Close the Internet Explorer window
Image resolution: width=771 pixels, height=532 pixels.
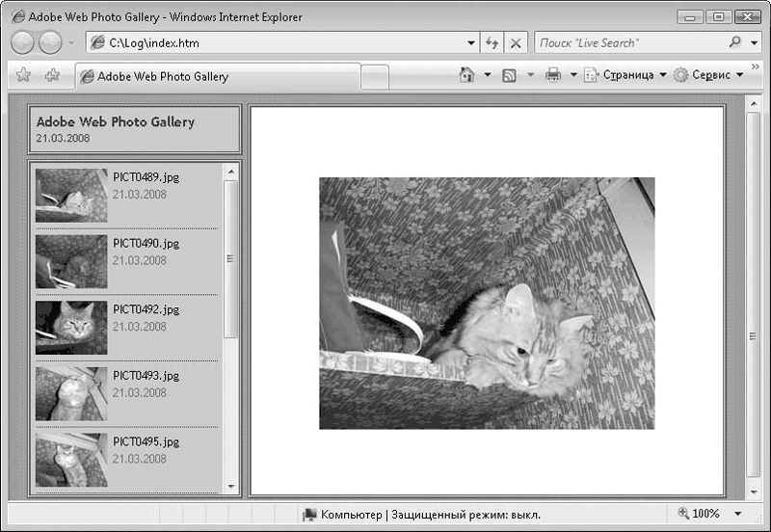(x=748, y=17)
